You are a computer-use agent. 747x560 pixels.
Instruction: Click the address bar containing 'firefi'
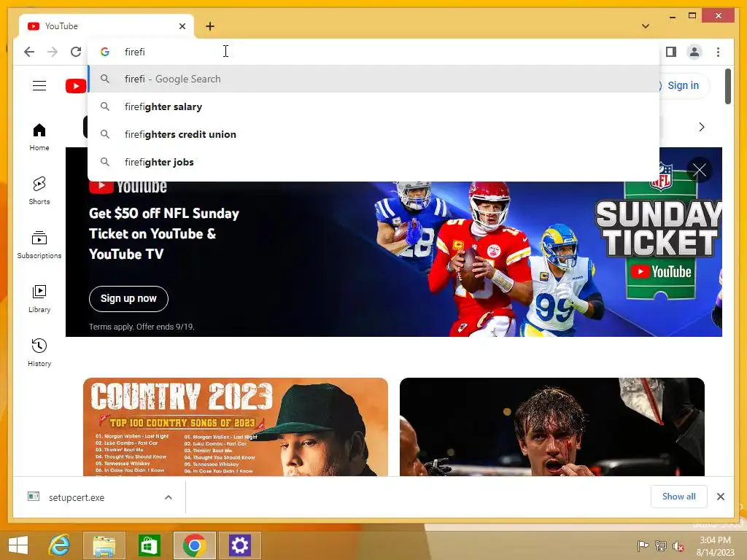click(x=373, y=52)
